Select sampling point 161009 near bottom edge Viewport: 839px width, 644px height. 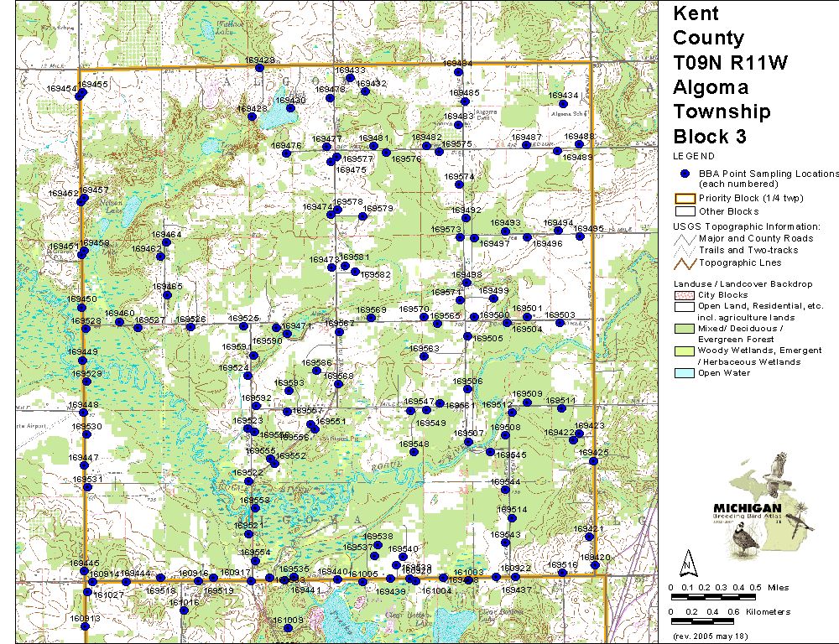click(288, 628)
